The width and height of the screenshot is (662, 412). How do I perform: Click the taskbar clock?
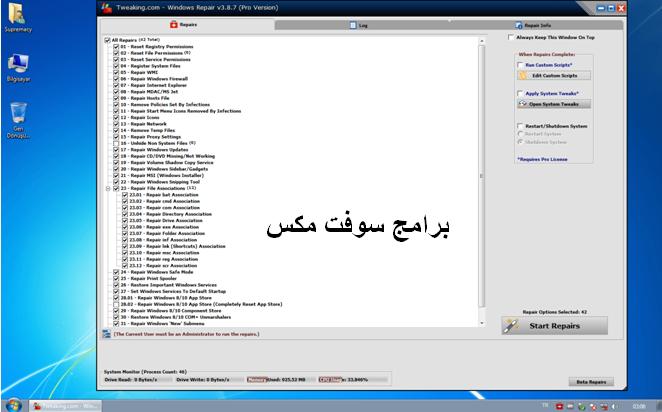pyautogui.click(x=638, y=406)
